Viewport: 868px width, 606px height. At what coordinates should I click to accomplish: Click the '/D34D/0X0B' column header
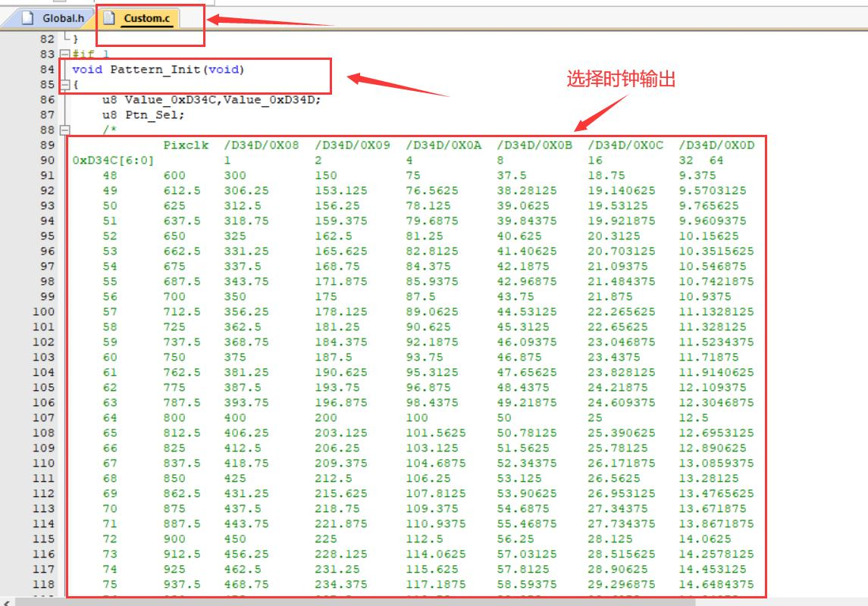pyautogui.click(x=534, y=145)
